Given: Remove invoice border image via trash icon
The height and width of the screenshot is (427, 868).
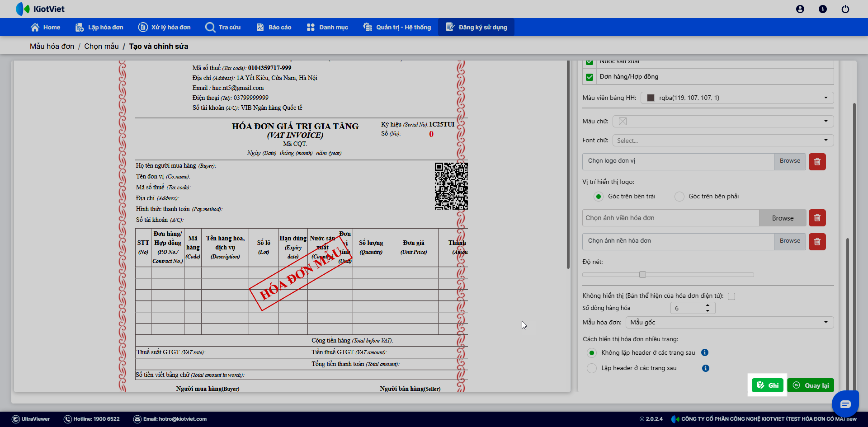Looking at the screenshot, I should pos(817,218).
